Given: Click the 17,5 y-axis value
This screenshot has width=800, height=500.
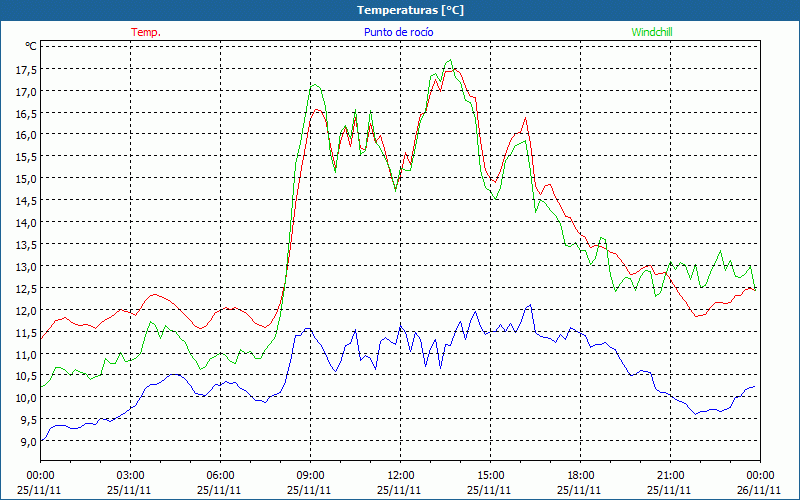Looking at the screenshot, I should pos(26,70).
